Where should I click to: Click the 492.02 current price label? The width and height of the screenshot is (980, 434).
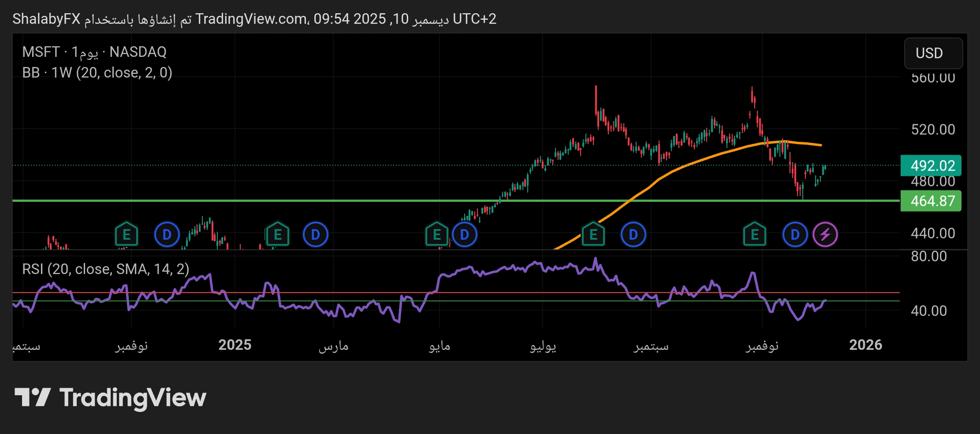(x=931, y=166)
